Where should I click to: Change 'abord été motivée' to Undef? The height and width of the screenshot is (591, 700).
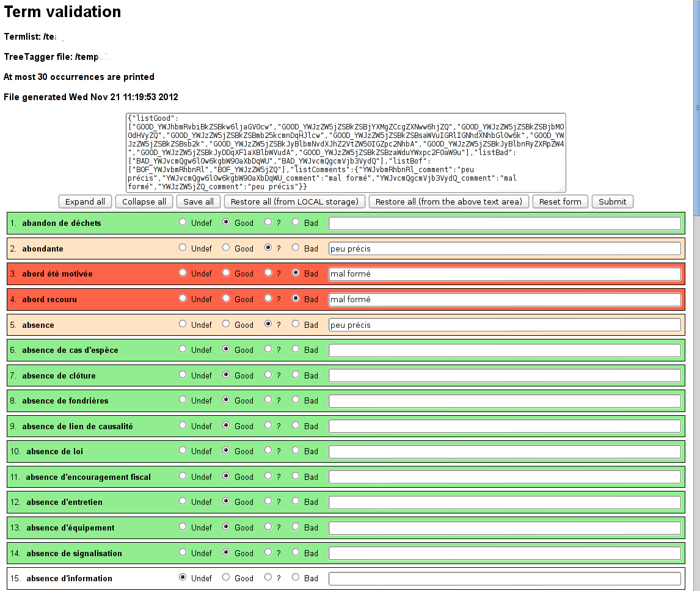(x=182, y=274)
